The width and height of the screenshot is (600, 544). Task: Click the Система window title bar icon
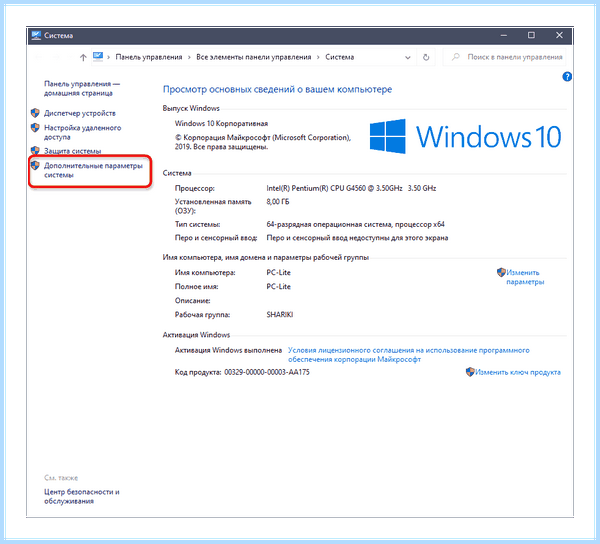click(36, 36)
